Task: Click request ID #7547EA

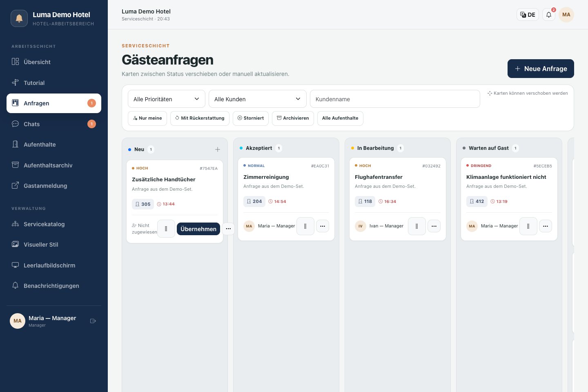Action: [209, 168]
